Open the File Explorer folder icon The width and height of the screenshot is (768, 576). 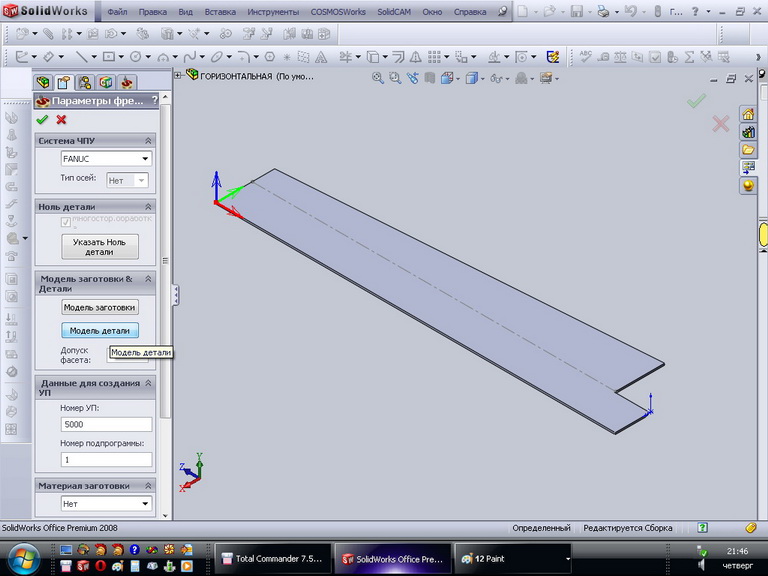(748, 150)
